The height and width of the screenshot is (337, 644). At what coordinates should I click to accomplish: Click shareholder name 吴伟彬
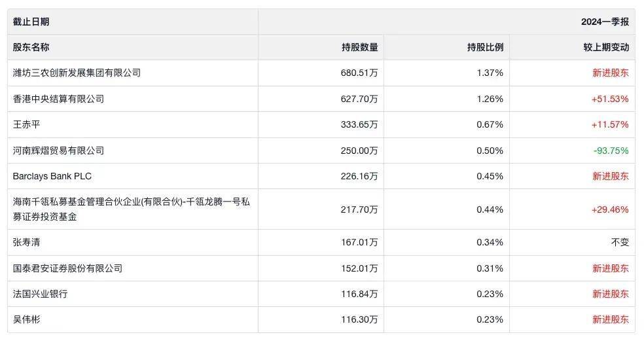(26, 319)
